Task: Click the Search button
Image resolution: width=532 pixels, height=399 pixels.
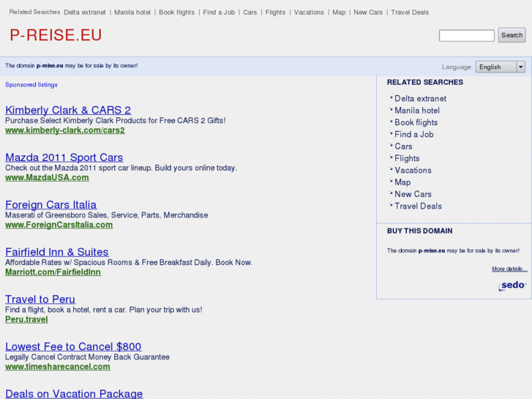Action: 512,35
